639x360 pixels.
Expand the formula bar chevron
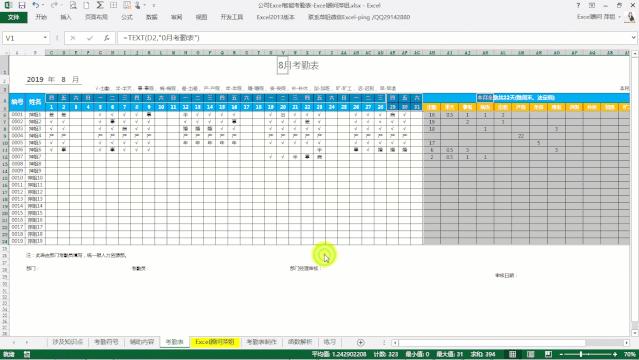(634, 38)
